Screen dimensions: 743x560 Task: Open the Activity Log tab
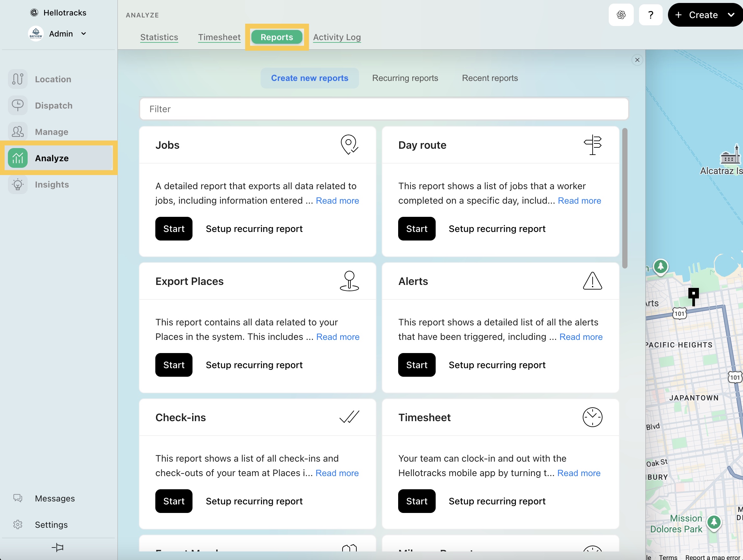(x=337, y=37)
